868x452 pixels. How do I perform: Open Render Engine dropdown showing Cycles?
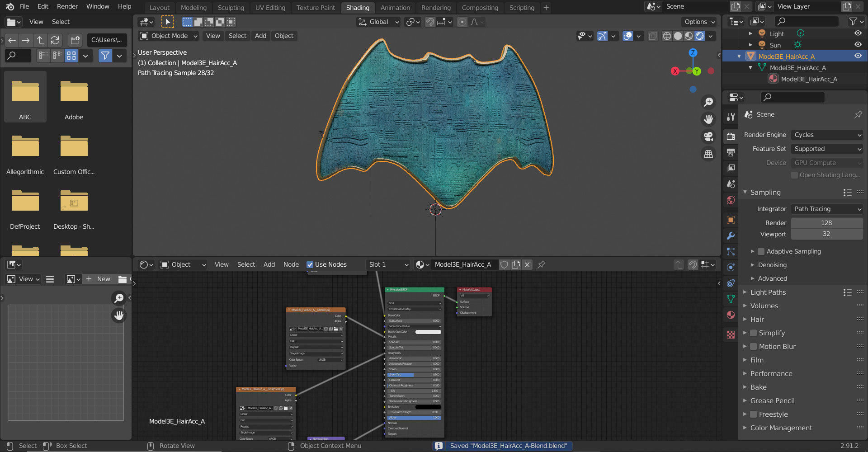point(827,135)
